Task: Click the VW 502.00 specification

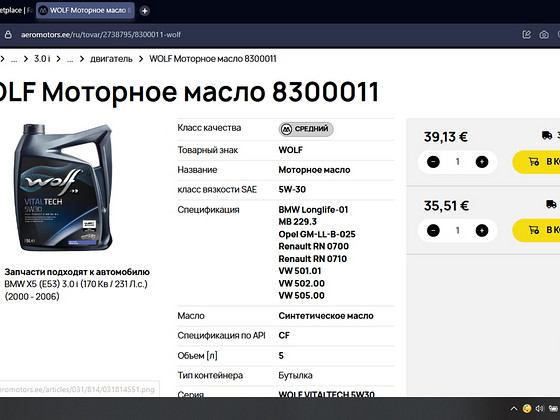Action: 302,284
